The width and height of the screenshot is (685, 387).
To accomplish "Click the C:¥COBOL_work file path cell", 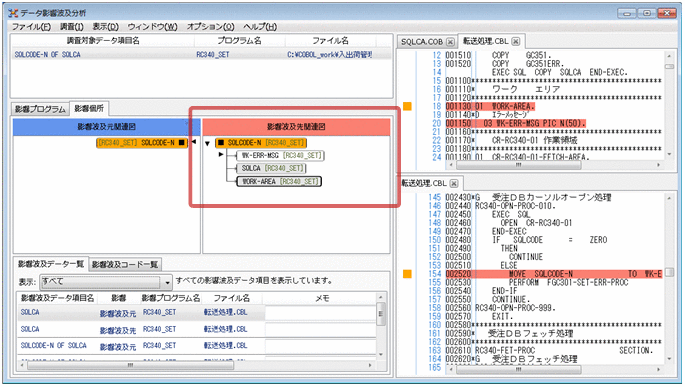I will tap(330, 55).
